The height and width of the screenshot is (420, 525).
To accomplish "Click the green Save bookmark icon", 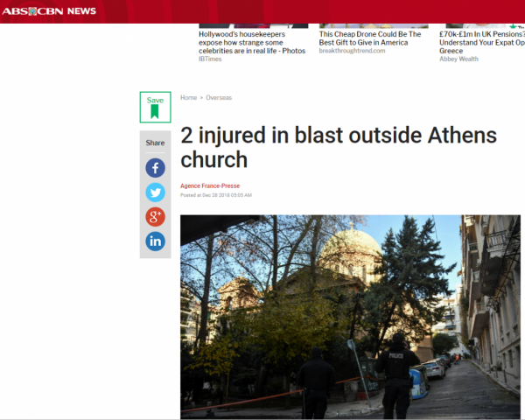I will coord(155,108).
